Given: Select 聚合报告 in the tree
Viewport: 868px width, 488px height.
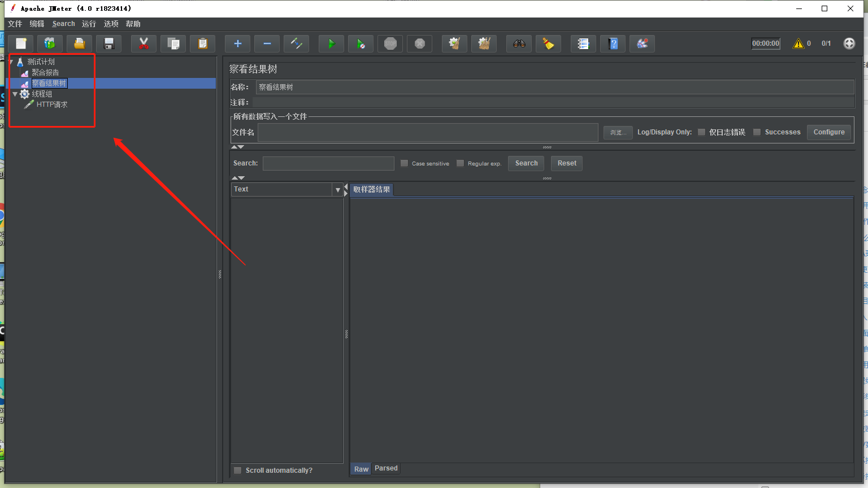Looking at the screenshot, I should [x=45, y=72].
